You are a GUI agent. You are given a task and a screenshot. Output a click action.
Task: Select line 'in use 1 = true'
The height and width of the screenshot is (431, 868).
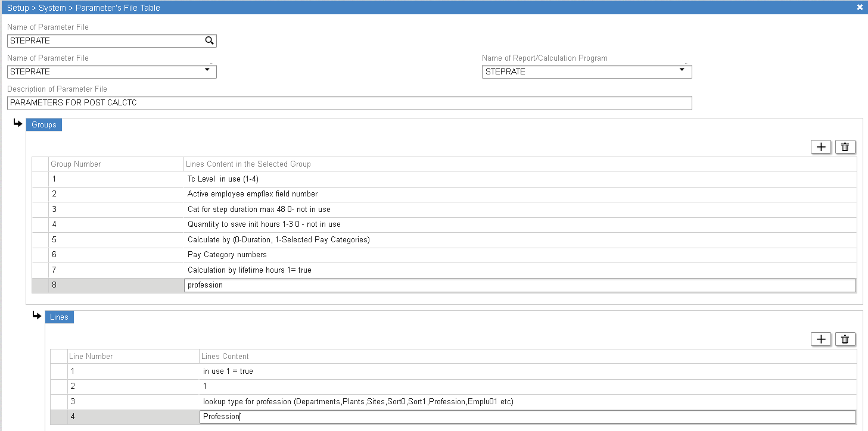click(454, 371)
